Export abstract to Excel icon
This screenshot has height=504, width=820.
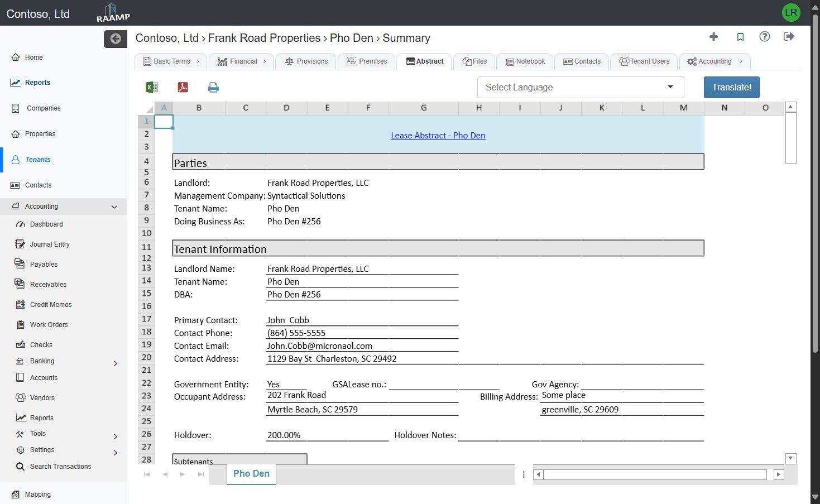click(151, 87)
